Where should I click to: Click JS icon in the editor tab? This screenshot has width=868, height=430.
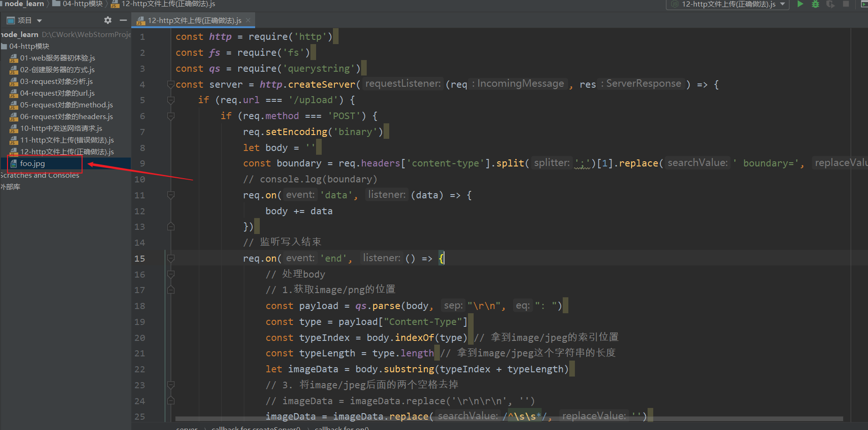coord(140,21)
